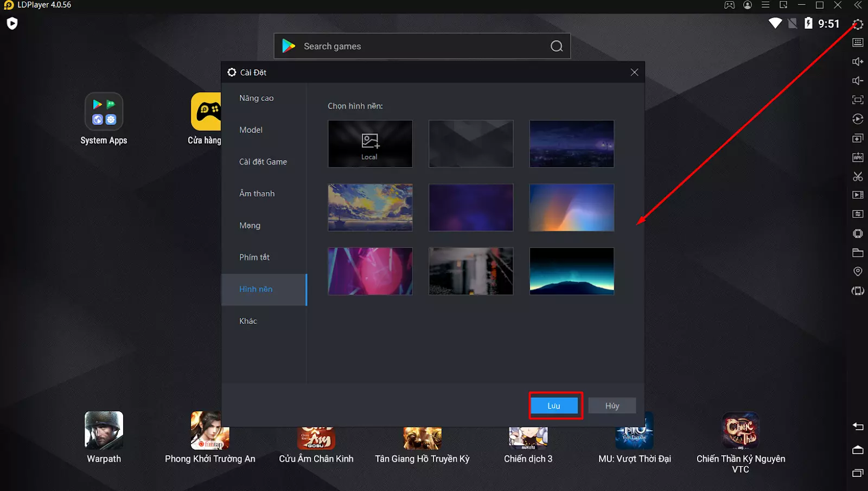Select the night city sky wallpaper
The image size is (868, 491).
click(x=572, y=144)
